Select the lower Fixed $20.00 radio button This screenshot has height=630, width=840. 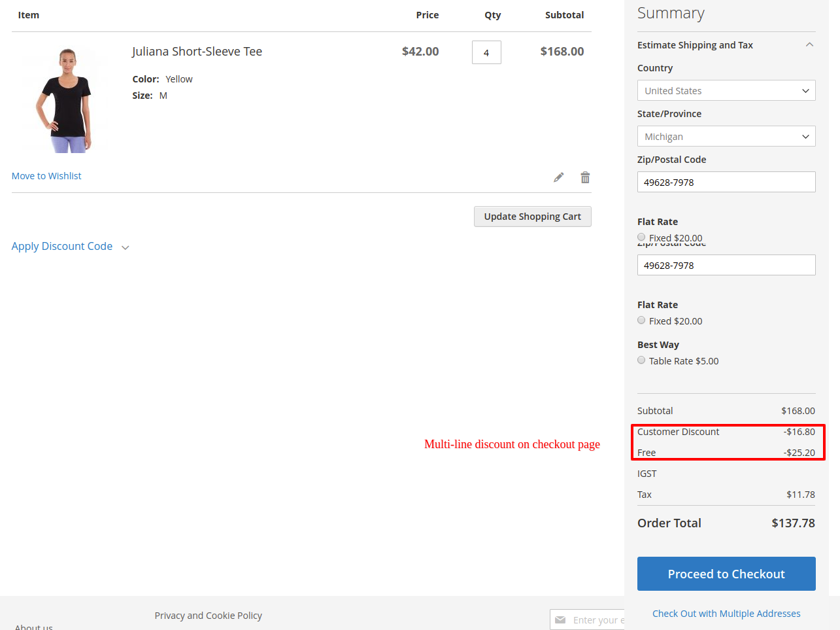pyautogui.click(x=641, y=321)
